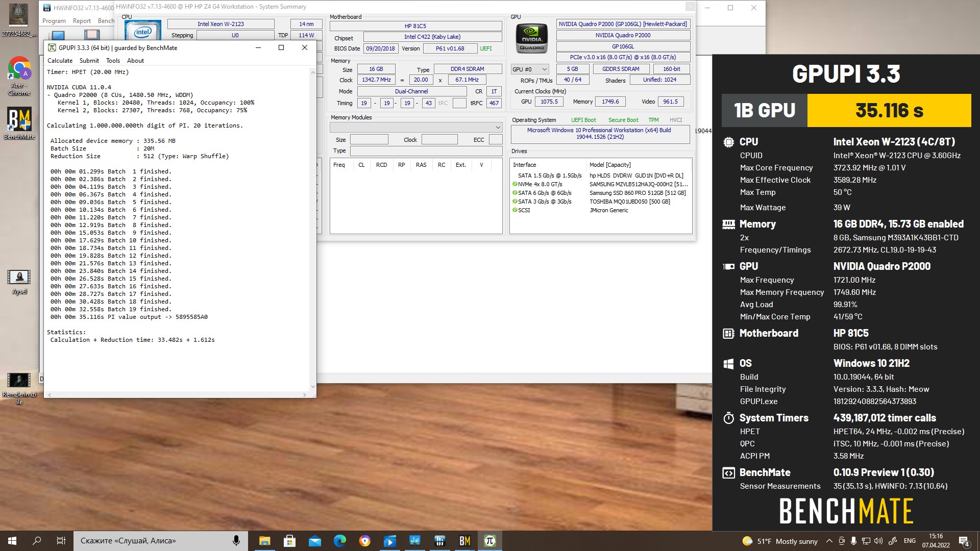The height and width of the screenshot is (551, 980).
Task: Click the volume speaker icon in system tray
Action: 878,541
